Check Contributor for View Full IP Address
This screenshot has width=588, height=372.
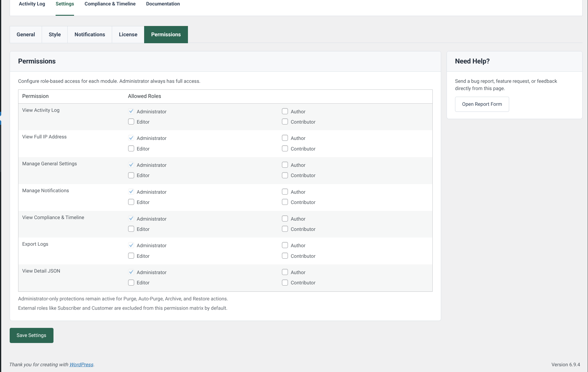click(x=285, y=148)
